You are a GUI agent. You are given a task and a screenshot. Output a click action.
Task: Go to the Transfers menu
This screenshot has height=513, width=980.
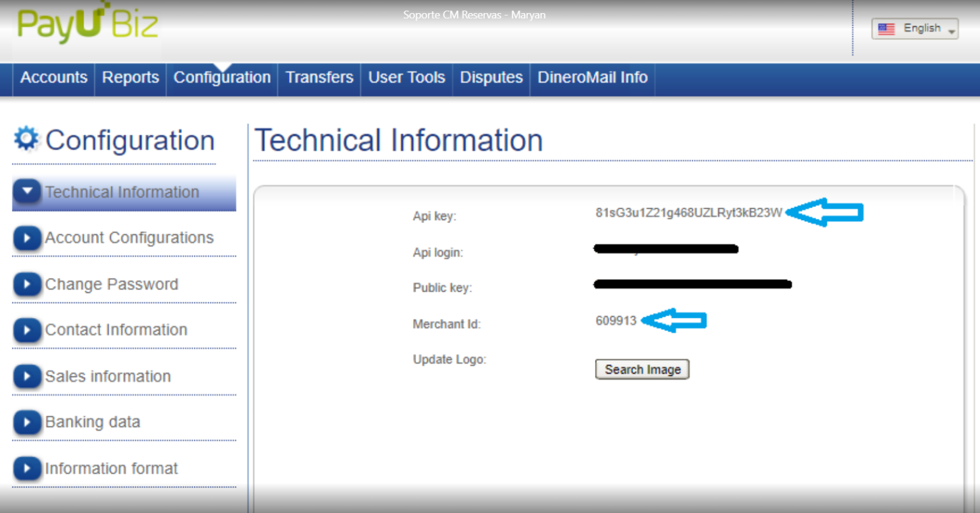pyautogui.click(x=319, y=77)
